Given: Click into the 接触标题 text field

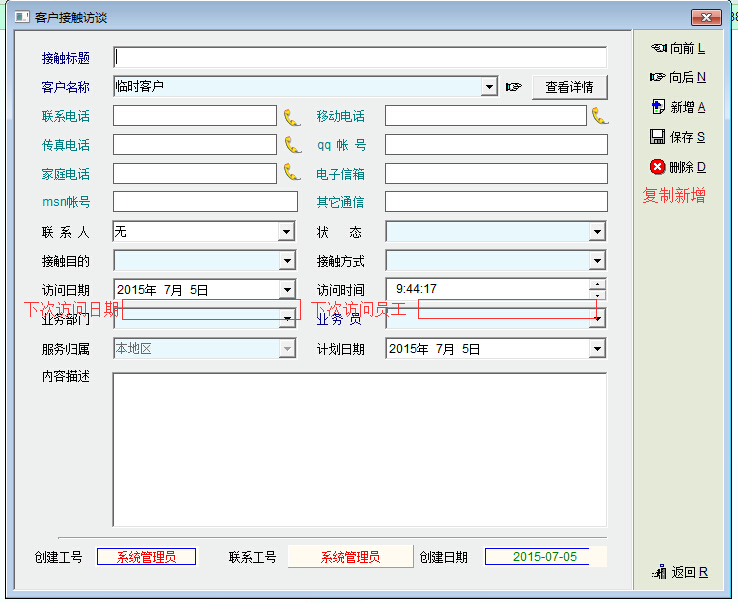Looking at the screenshot, I should [360, 57].
